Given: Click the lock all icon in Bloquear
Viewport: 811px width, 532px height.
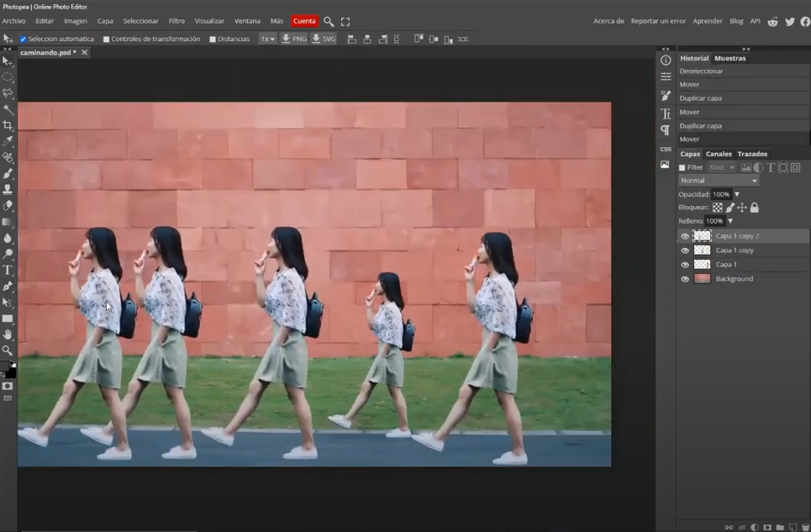Looking at the screenshot, I should [755, 208].
